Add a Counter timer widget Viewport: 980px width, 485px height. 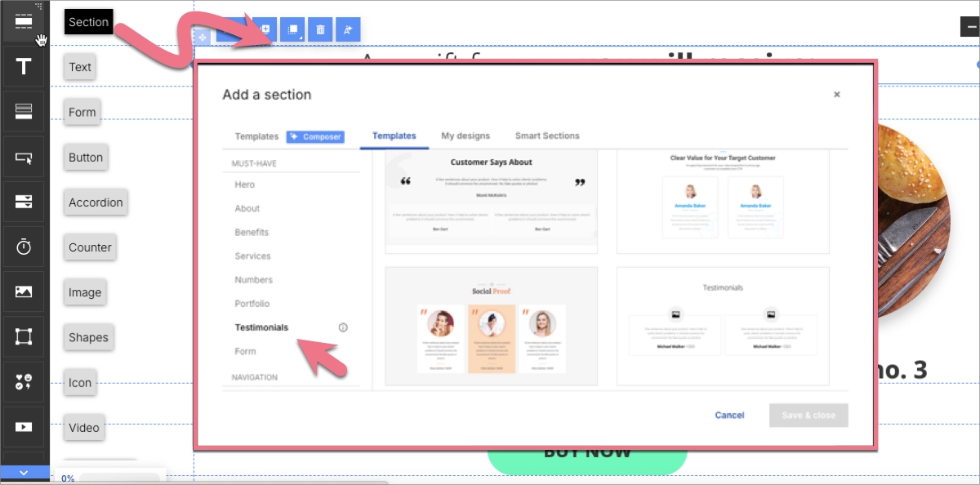coord(24,247)
